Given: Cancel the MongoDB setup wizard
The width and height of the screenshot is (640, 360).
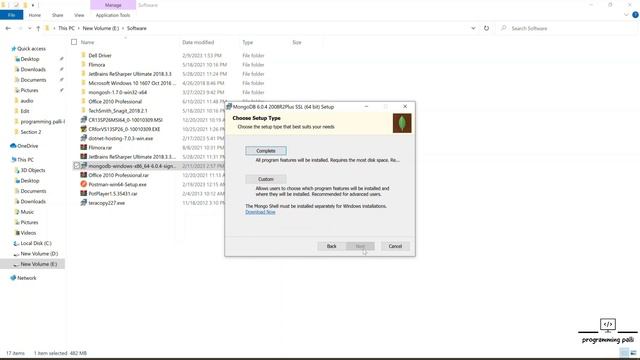Looking at the screenshot, I should coord(395,246).
